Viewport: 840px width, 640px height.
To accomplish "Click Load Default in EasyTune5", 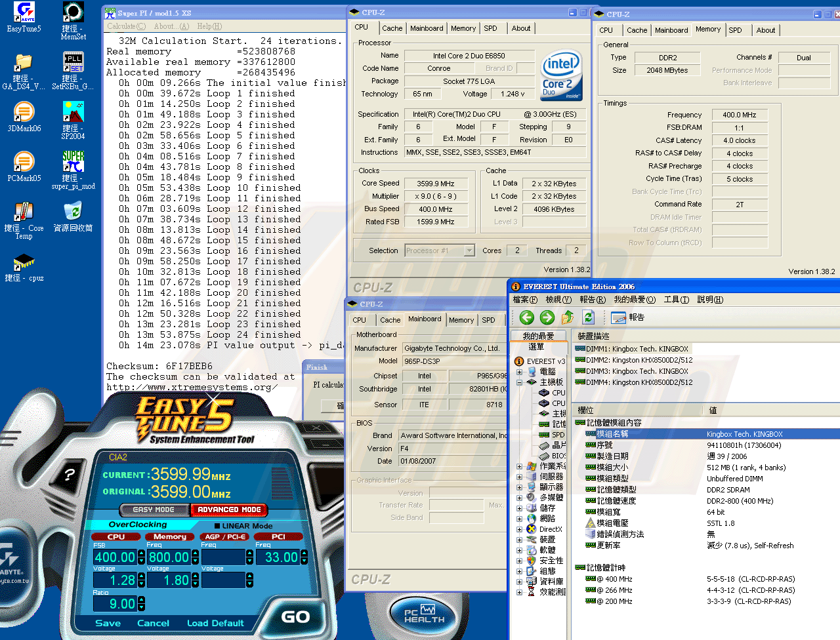I will (x=215, y=623).
